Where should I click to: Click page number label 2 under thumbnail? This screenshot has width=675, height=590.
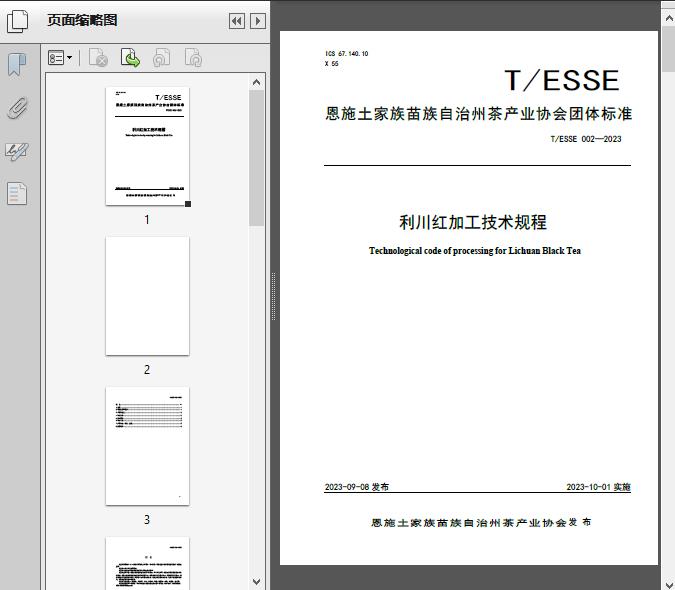click(x=147, y=369)
